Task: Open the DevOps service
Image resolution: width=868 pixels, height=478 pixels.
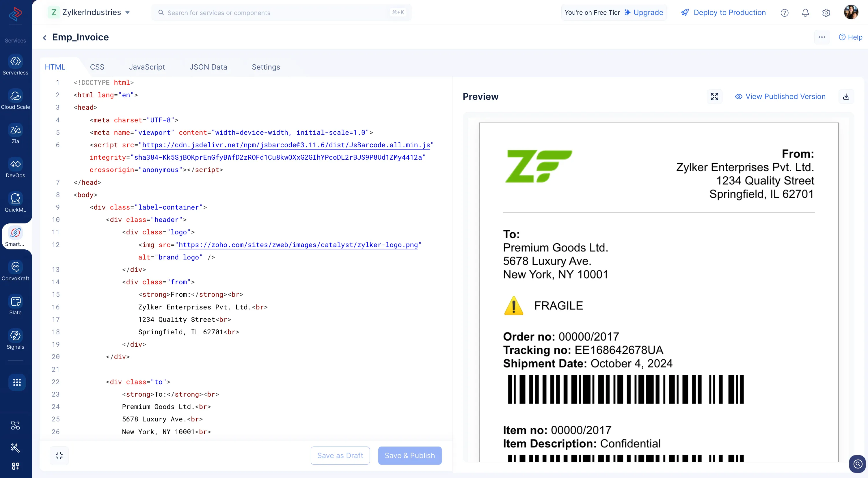Action: (15, 168)
